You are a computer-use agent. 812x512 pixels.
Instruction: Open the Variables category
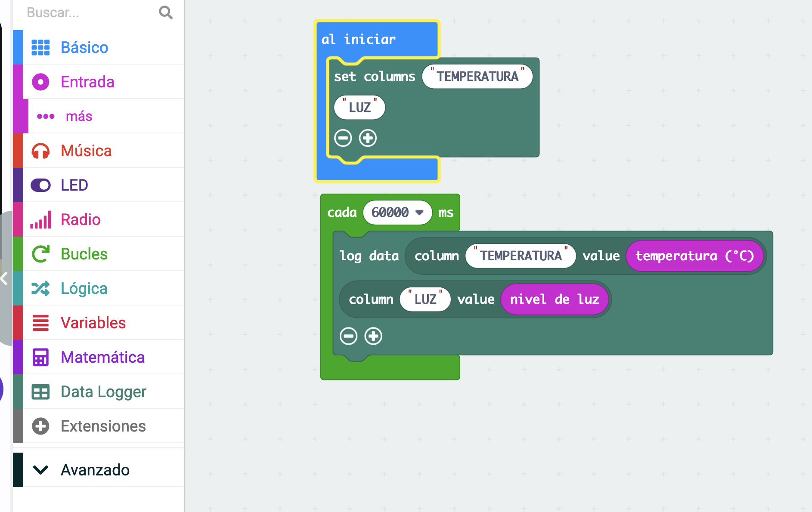(x=93, y=323)
